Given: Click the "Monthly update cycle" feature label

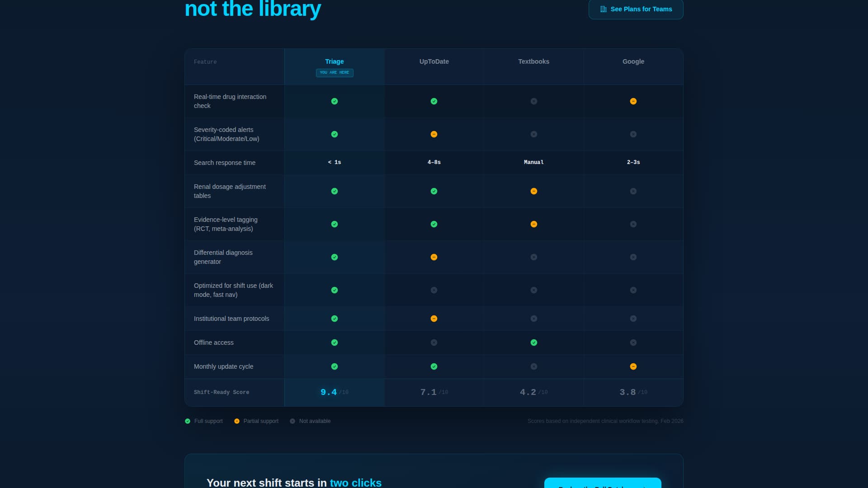Looking at the screenshot, I should pyautogui.click(x=224, y=366).
